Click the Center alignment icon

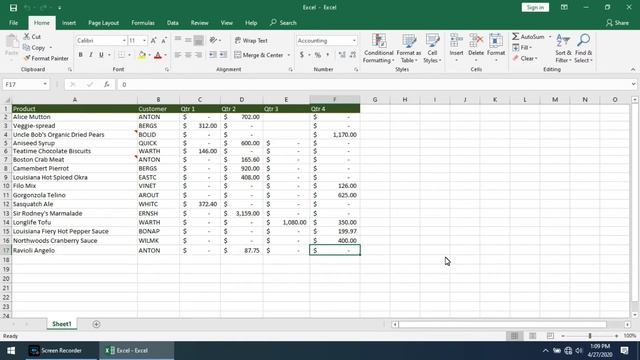pyautogui.click(x=188, y=55)
